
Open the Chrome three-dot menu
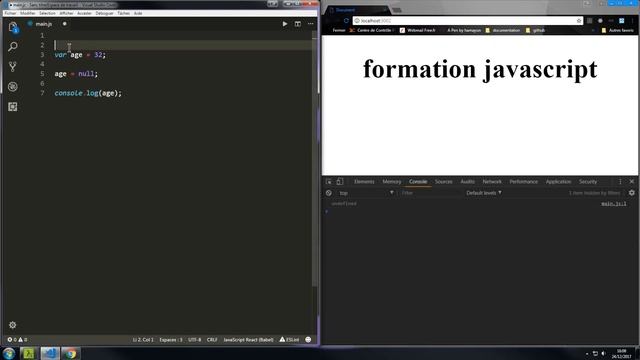pos(633,21)
